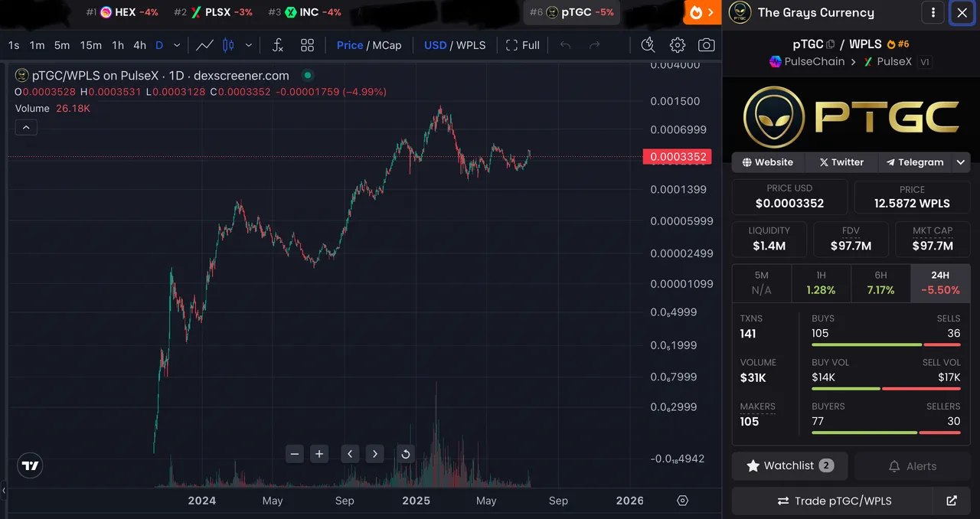Collapse the left sidebar handle arrow
The height and width of the screenshot is (519, 980).
3,489
